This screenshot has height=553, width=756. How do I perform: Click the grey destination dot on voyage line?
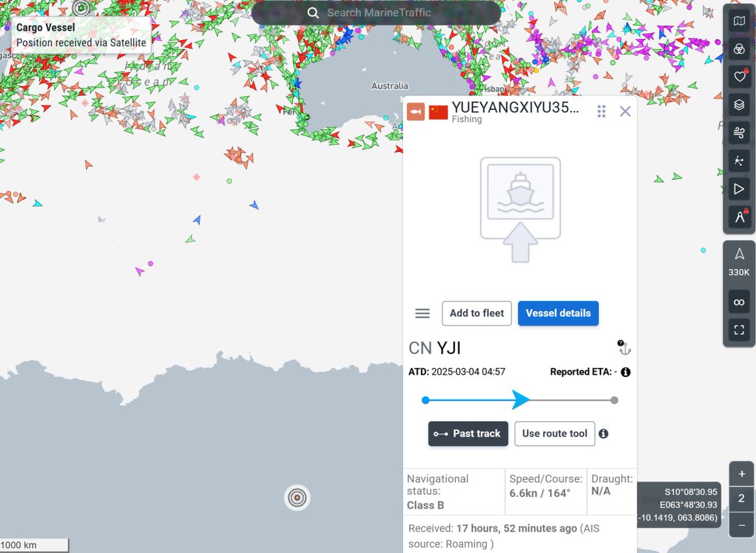[614, 400]
